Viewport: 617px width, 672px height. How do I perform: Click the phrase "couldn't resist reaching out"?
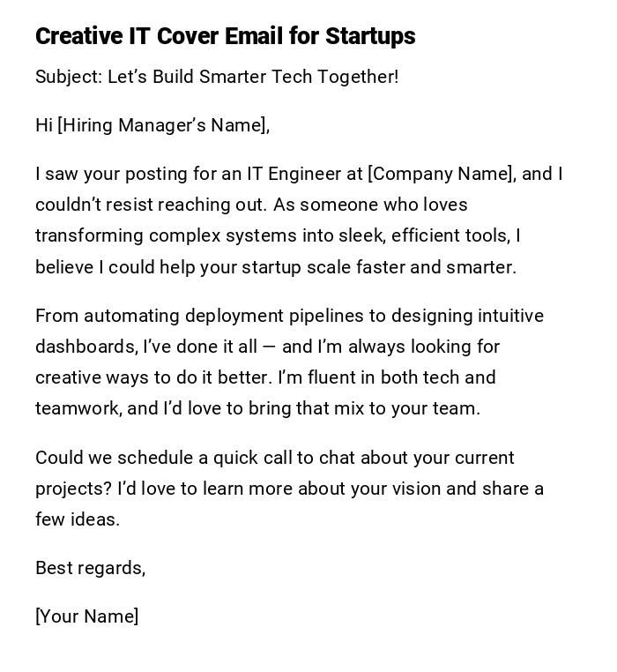click(150, 205)
